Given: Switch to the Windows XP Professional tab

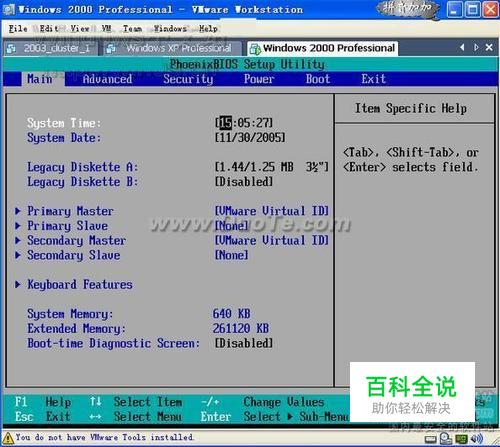Looking at the screenshot, I should [172, 49].
